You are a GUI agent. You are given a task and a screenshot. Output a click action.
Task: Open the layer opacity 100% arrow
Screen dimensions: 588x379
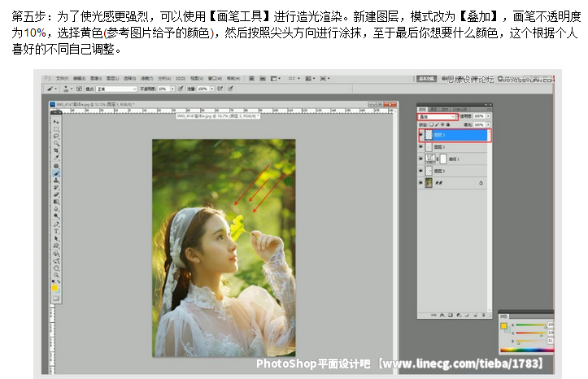[488, 116]
